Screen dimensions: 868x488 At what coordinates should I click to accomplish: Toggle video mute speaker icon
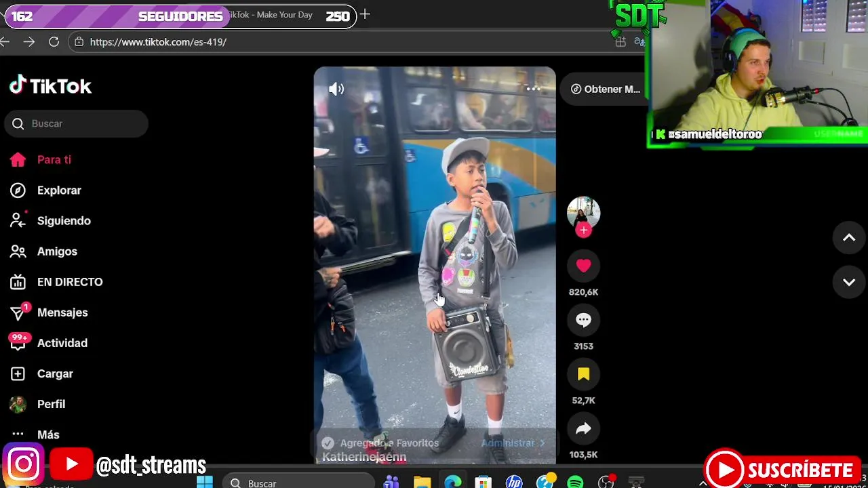(336, 89)
